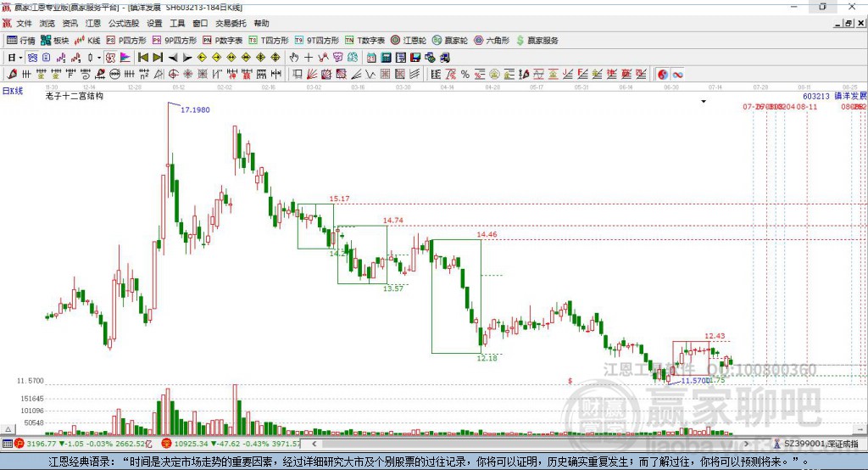This screenshot has width=868, height=470.
Task: Click the 老子十二宫结构 chart title
Action: point(75,96)
